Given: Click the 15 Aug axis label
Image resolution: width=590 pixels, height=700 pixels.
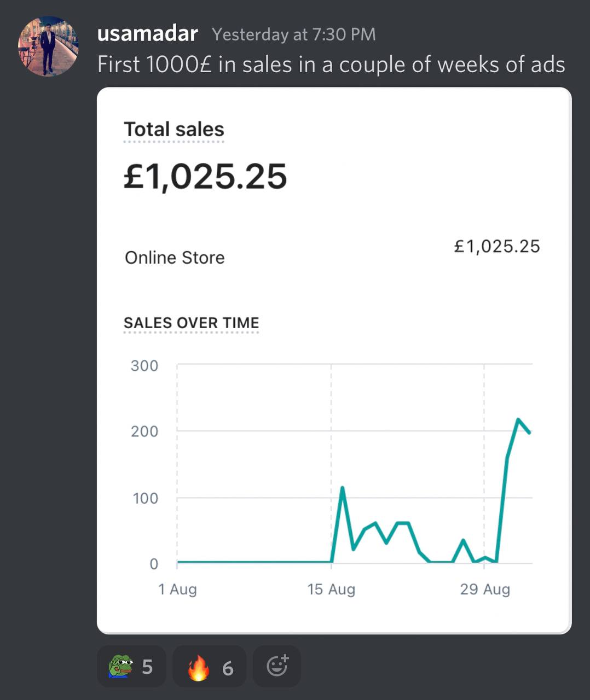Looking at the screenshot, I should [x=331, y=590].
